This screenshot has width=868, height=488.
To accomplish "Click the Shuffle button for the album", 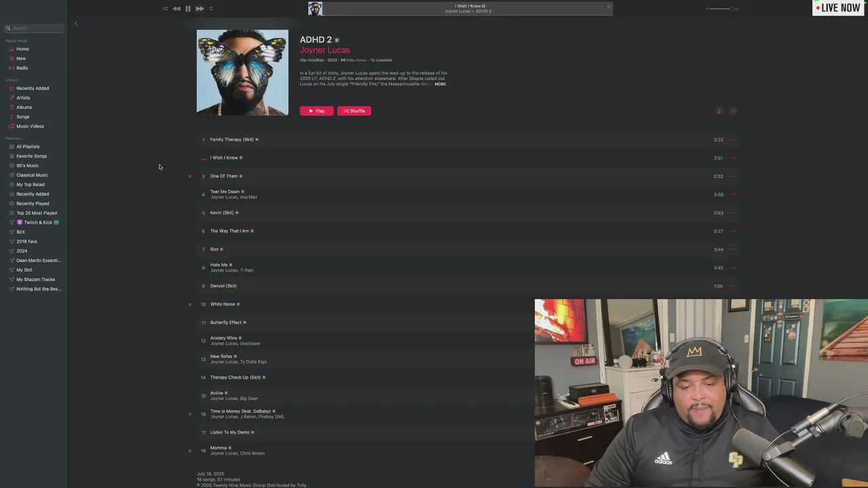I will [x=354, y=110].
